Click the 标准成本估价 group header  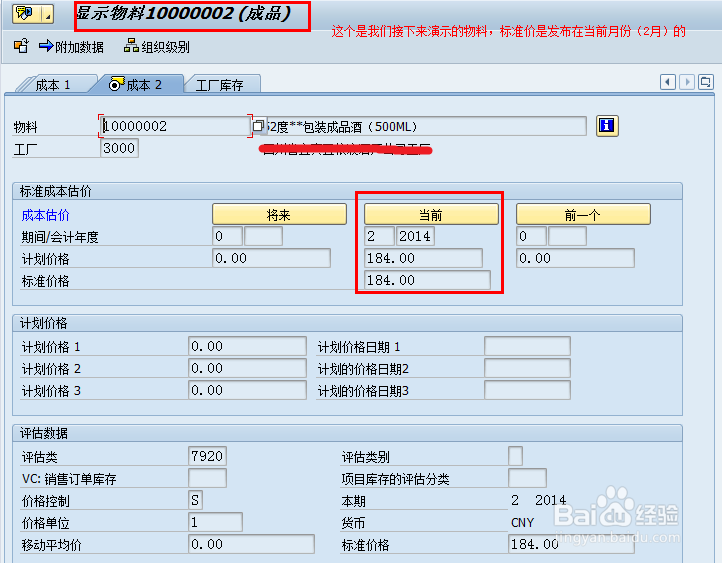(x=347, y=191)
